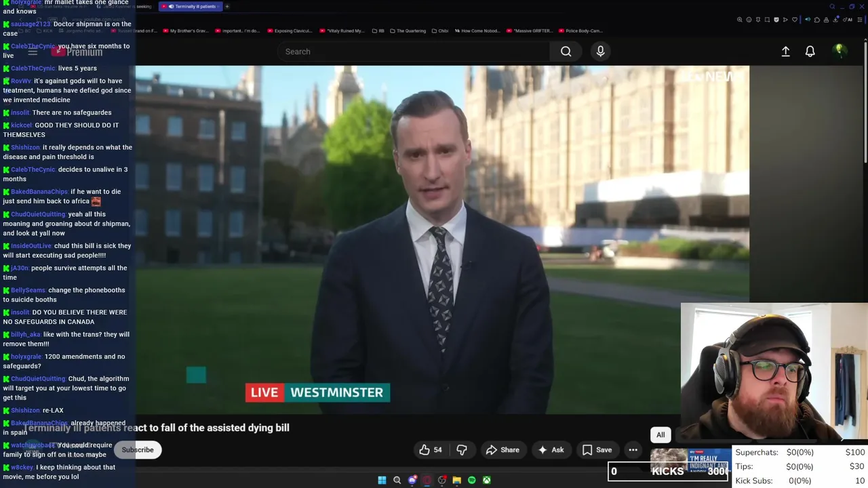This screenshot has width=868, height=488.
Task: Open the browser emoji picker icon
Action: tap(749, 20)
